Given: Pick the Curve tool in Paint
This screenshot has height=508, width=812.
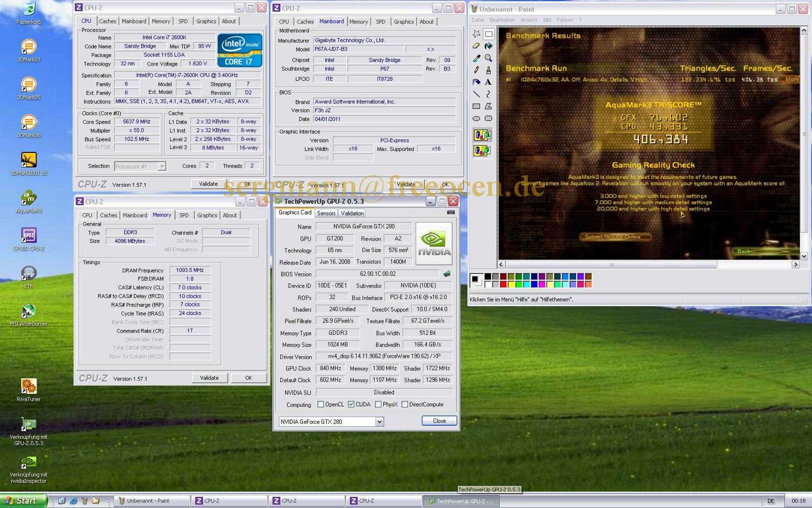Looking at the screenshot, I should tap(488, 94).
